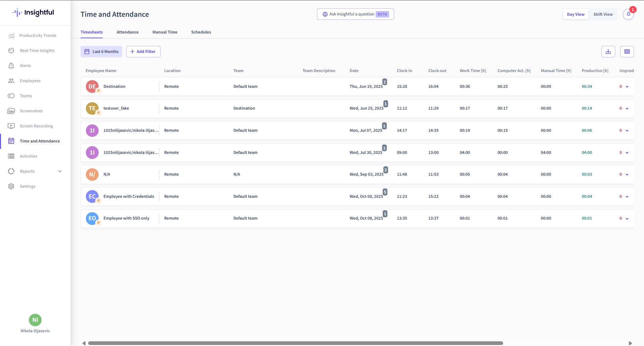This screenshot has height=346, width=644.
Task: Click the Employee Name column header
Action: [x=101, y=71]
